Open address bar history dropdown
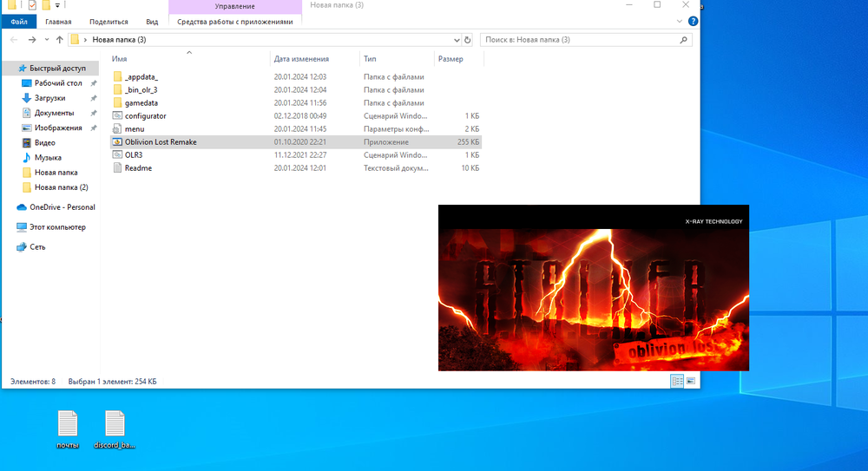The image size is (868, 471). click(457, 40)
